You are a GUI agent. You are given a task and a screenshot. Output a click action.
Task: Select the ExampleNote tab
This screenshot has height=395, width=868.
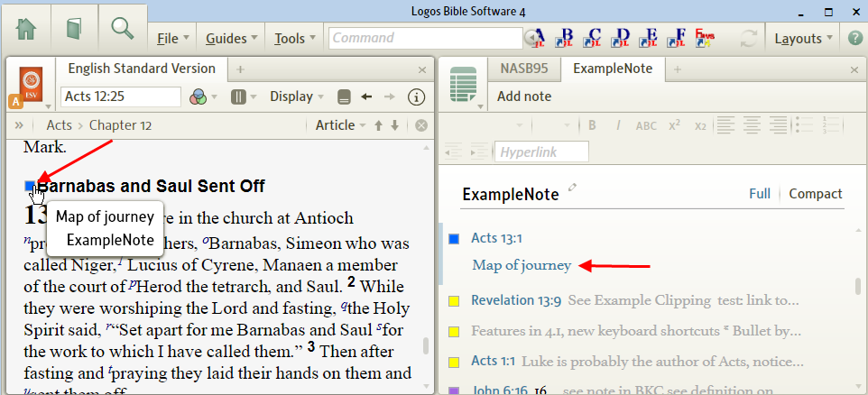coord(613,69)
